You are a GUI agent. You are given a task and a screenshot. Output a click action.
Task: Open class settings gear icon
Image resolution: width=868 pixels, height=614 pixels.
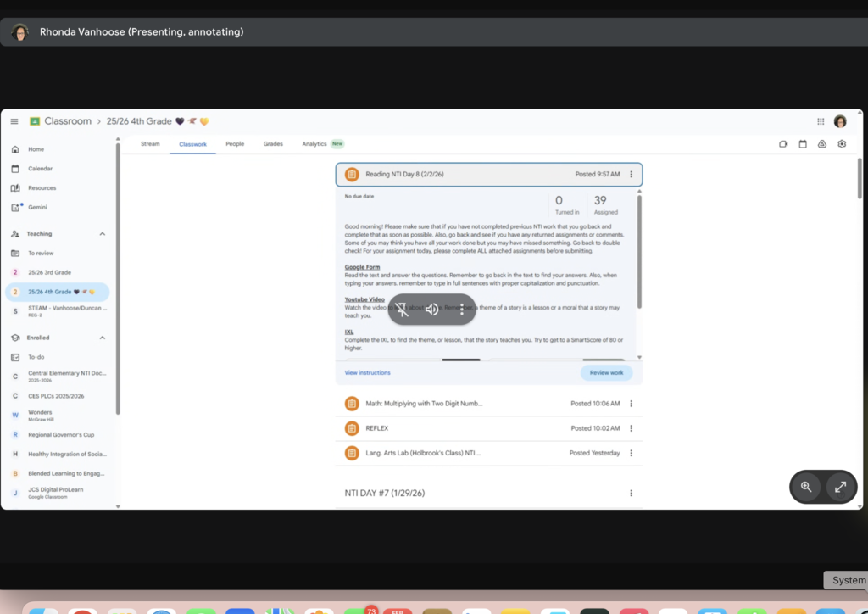point(842,144)
